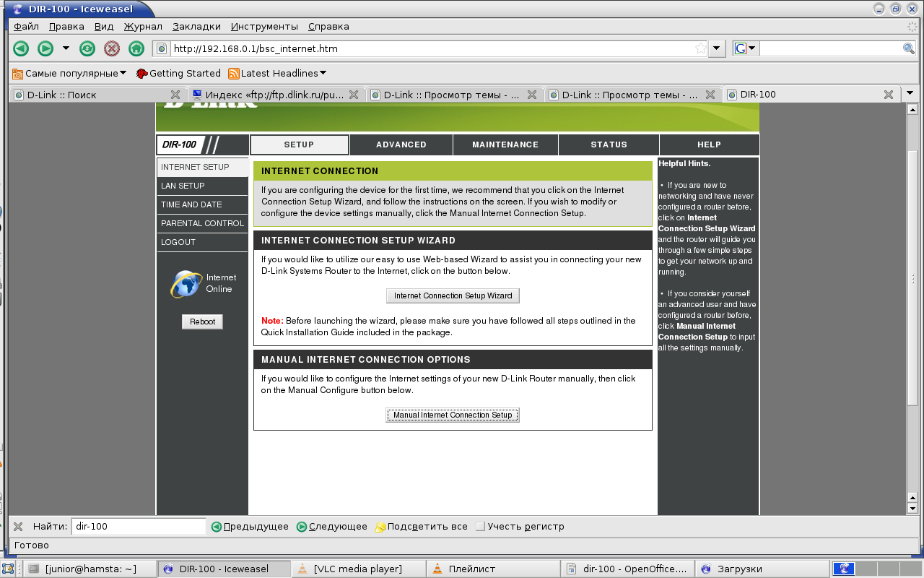Screen dimensions: 924x578
Task: Open PARENTAL CONTROL in the sidebar
Action: (202, 223)
